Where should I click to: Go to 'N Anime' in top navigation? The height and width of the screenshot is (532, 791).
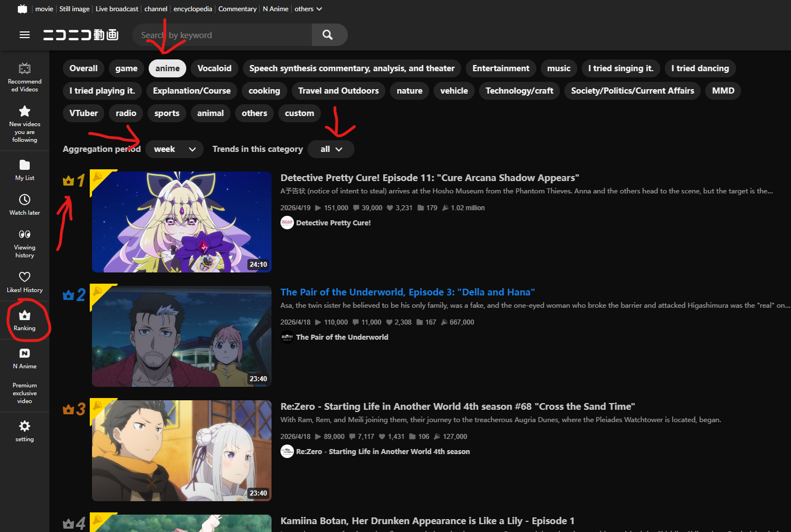coord(275,9)
